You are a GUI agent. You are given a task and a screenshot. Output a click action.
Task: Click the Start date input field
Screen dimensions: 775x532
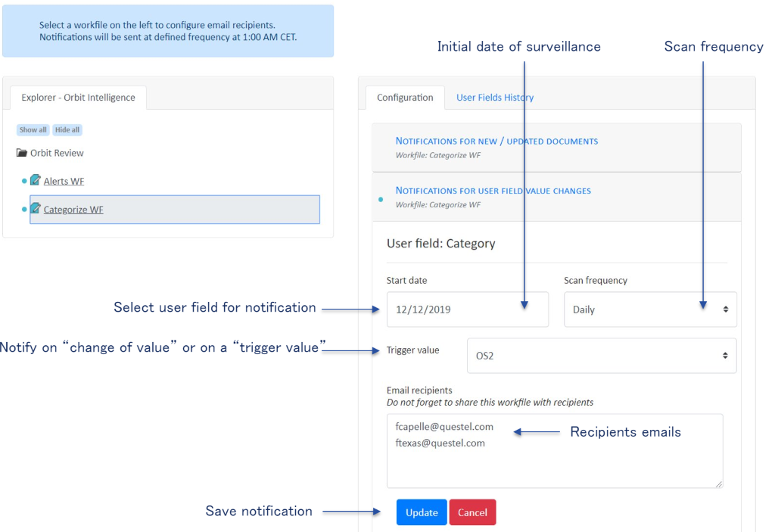point(467,310)
